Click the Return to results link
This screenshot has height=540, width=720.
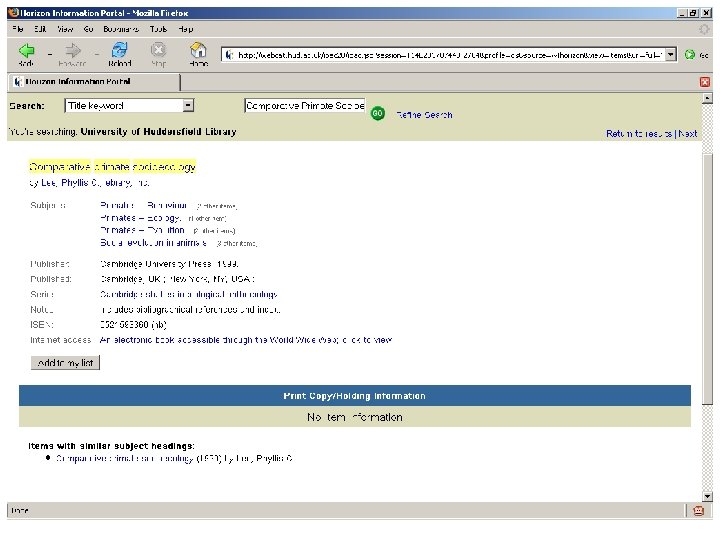tap(639, 134)
